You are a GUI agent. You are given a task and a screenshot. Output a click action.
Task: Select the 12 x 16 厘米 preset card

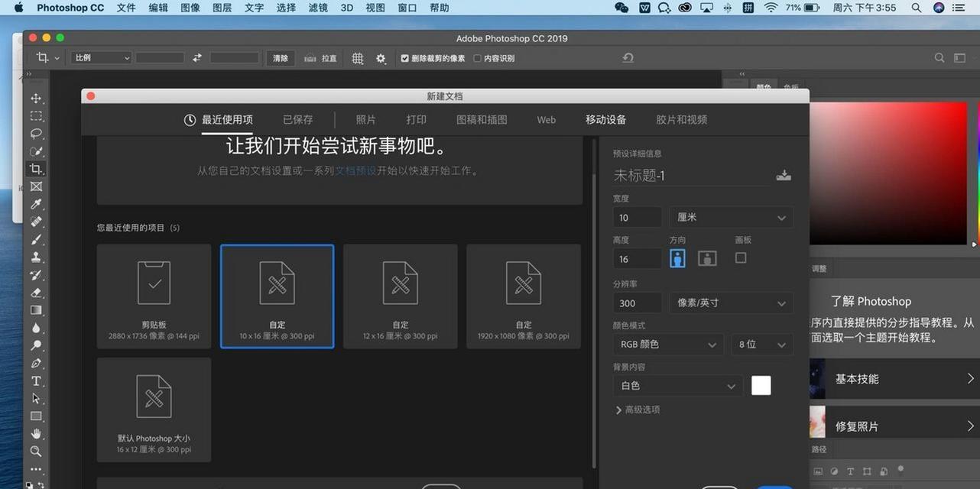(x=401, y=296)
